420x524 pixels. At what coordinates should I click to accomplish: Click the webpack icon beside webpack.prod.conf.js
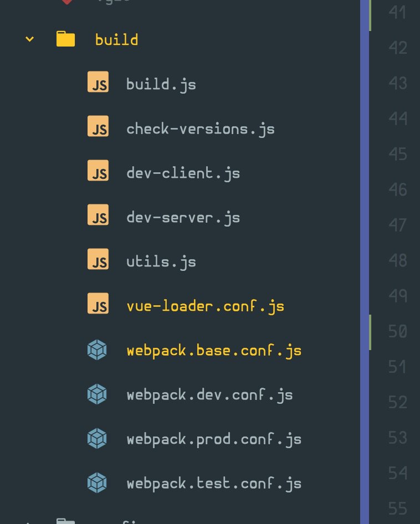click(97, 439)
